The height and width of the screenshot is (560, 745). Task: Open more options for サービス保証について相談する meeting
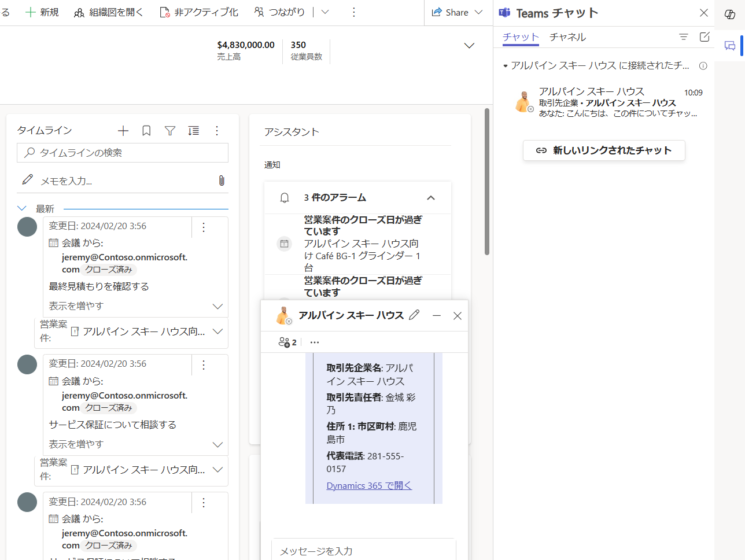click(204, 365)
